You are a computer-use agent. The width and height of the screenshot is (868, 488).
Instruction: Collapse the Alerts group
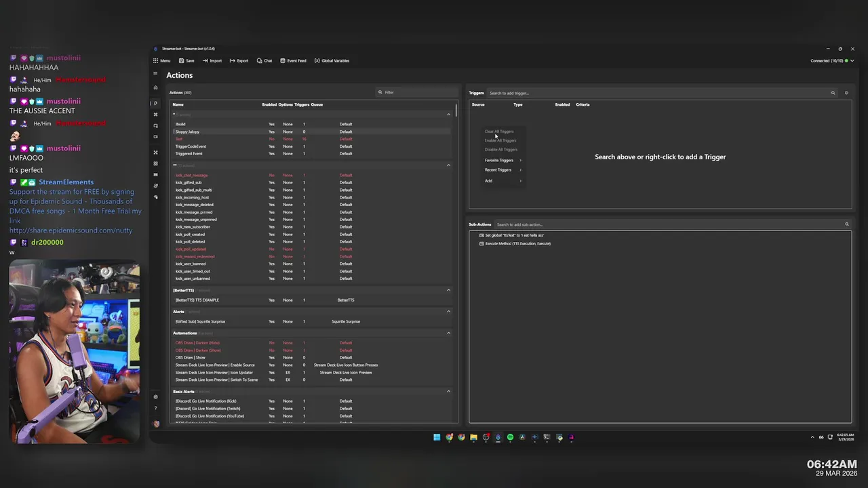[448, 312]
